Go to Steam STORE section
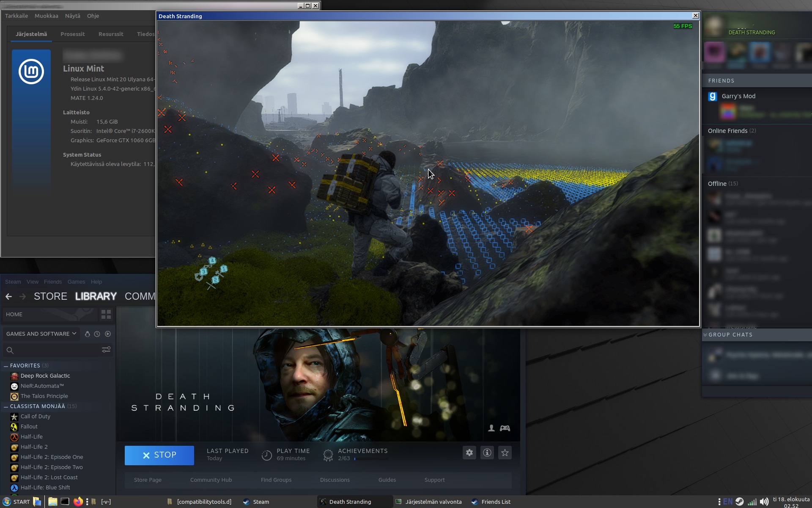Screen dimensions: 812x508 [50, 296]
